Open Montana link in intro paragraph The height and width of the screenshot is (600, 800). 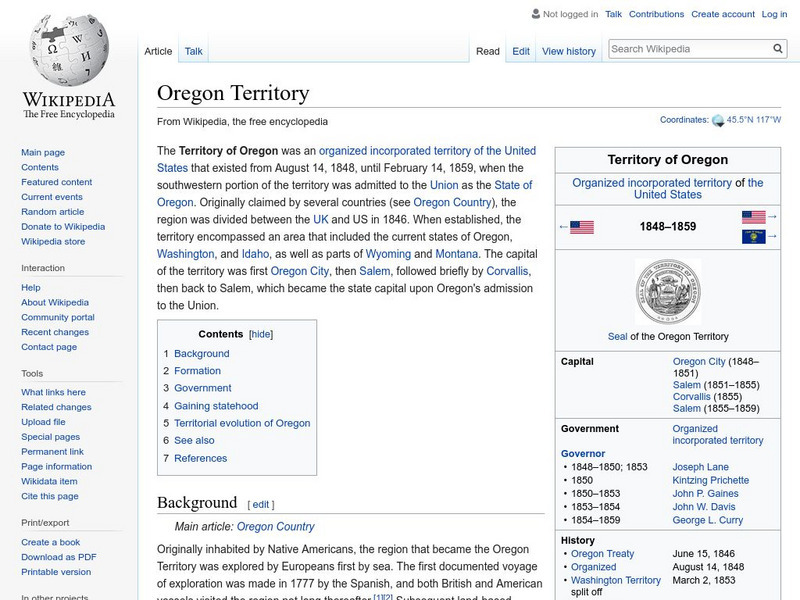tap(457, 254)
